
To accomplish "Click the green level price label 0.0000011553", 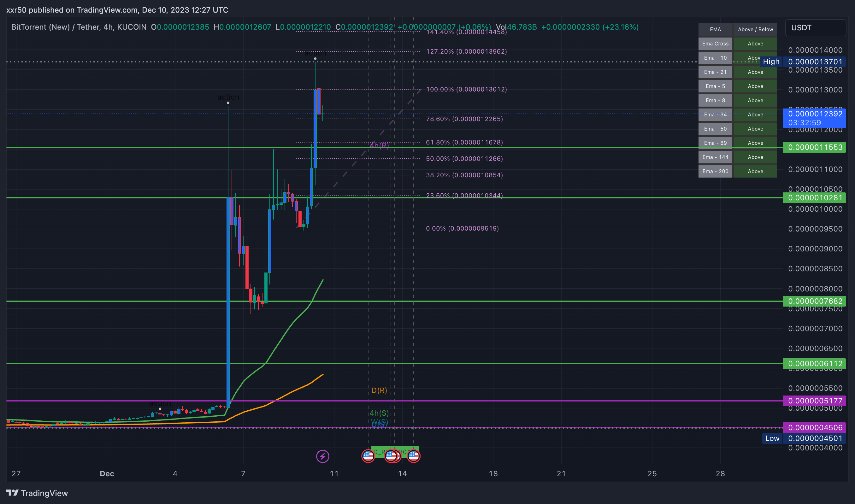I will coord(814,147).
